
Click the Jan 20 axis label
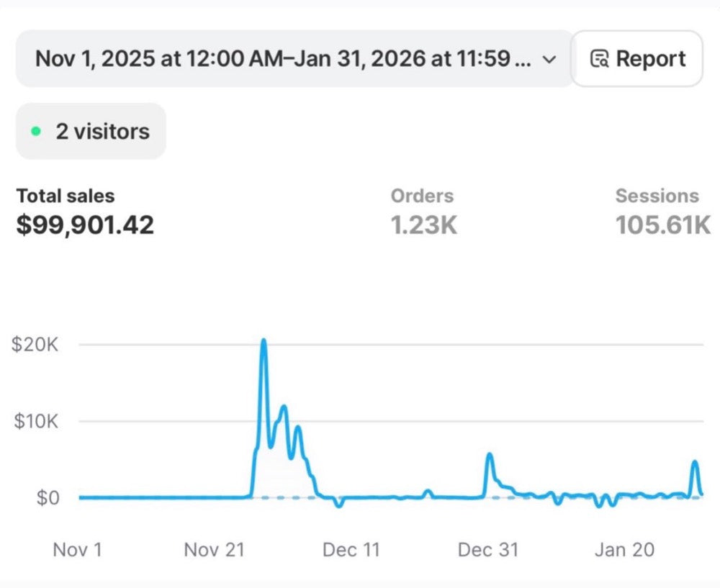point(624,550)
